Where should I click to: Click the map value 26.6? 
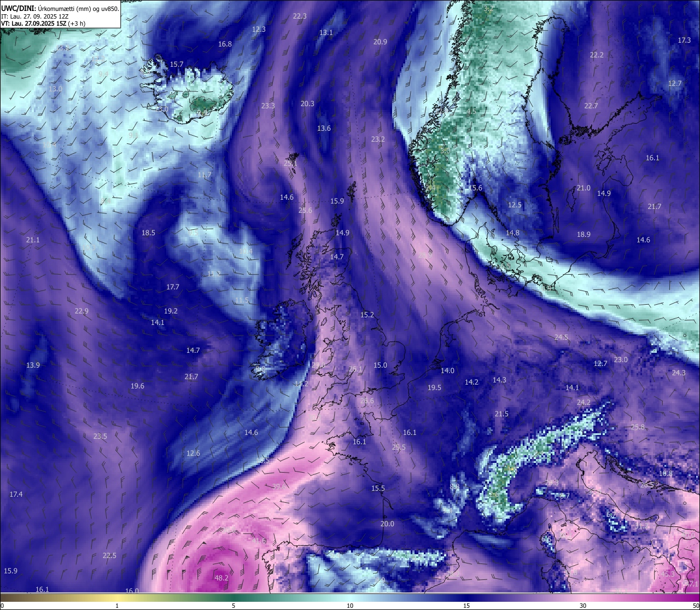coord(367,401)
